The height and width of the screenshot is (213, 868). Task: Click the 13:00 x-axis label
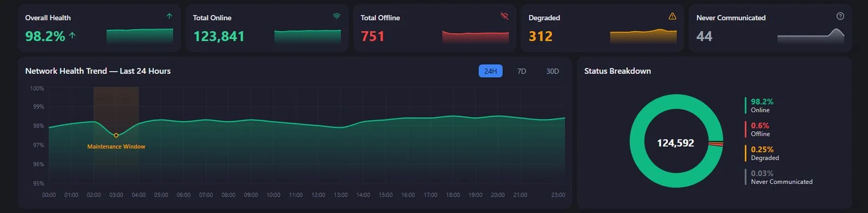pyautogui.click(x=341, y=195)
